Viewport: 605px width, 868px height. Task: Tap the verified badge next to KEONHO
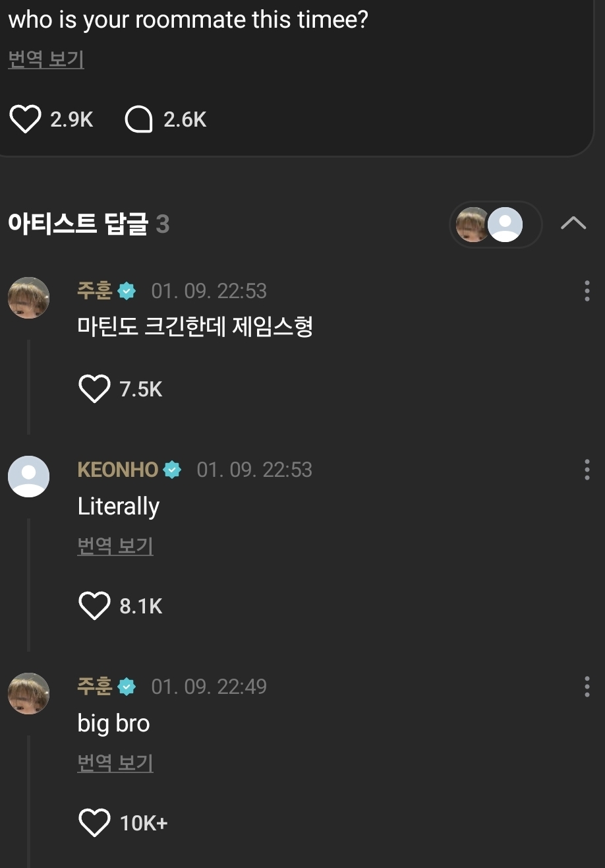click(x=172, y=470)
